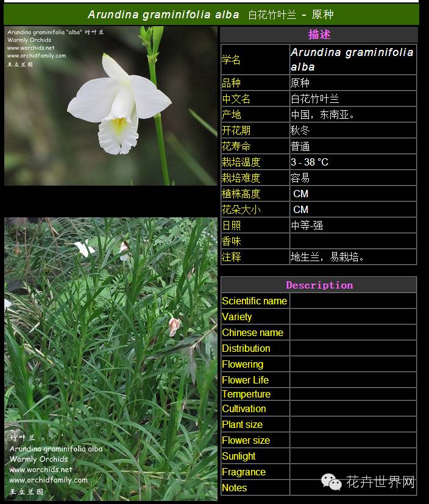Screen dimensions: 429x504
Task: Select the 描述 table header
Action: click(319, 35)
